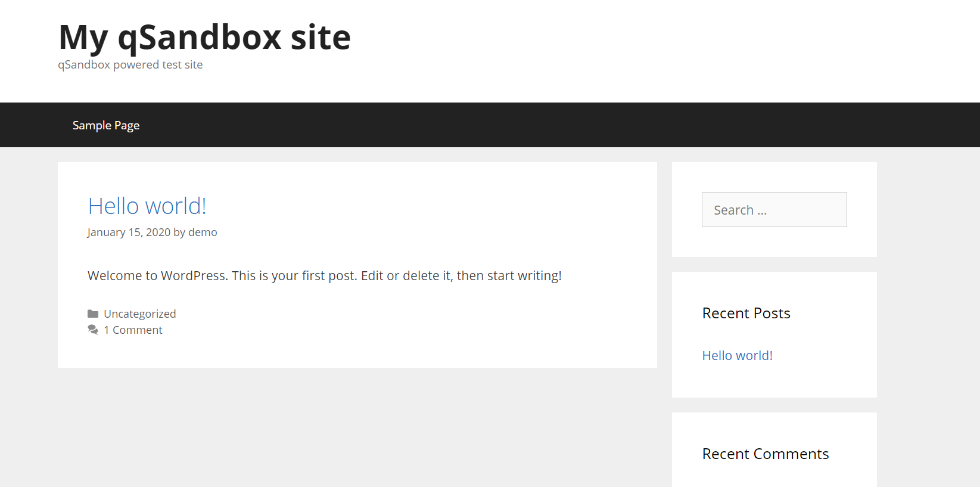Click the speech bubbles comment icon
The image size is (980, 487).
tap(93, 330)
